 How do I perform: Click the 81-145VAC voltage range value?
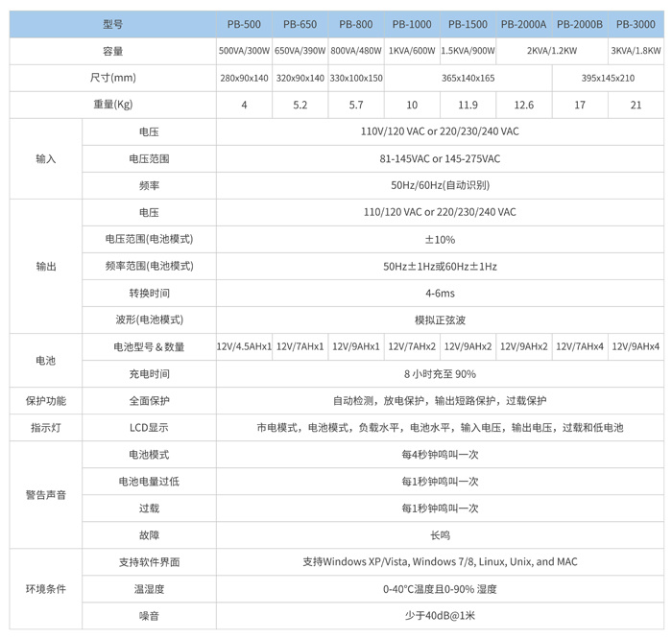tap(440, 158)
